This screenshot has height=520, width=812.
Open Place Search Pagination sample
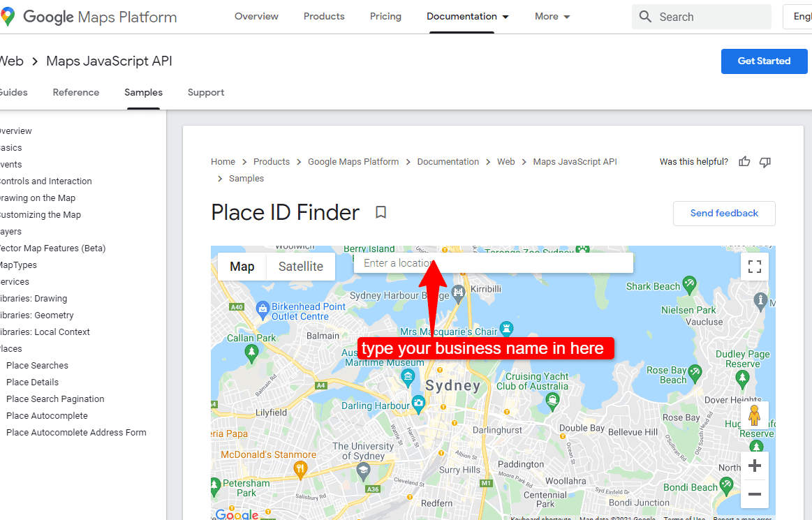click(x=55, y=399)
